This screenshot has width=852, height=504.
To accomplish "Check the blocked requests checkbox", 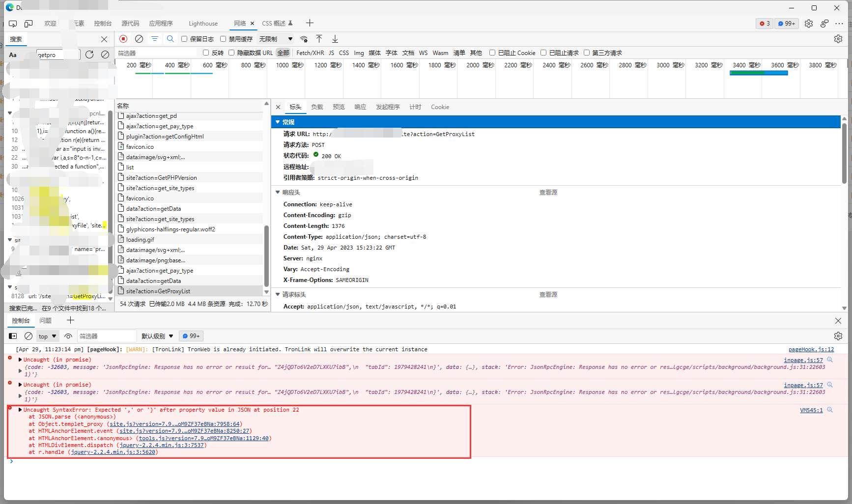I will coord(543,53).
